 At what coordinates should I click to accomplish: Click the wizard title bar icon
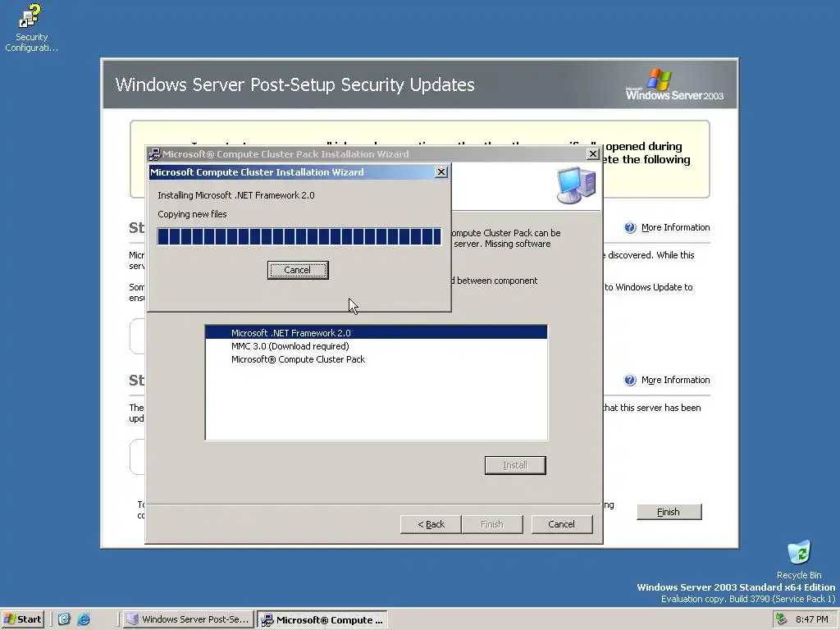point(154,154)
